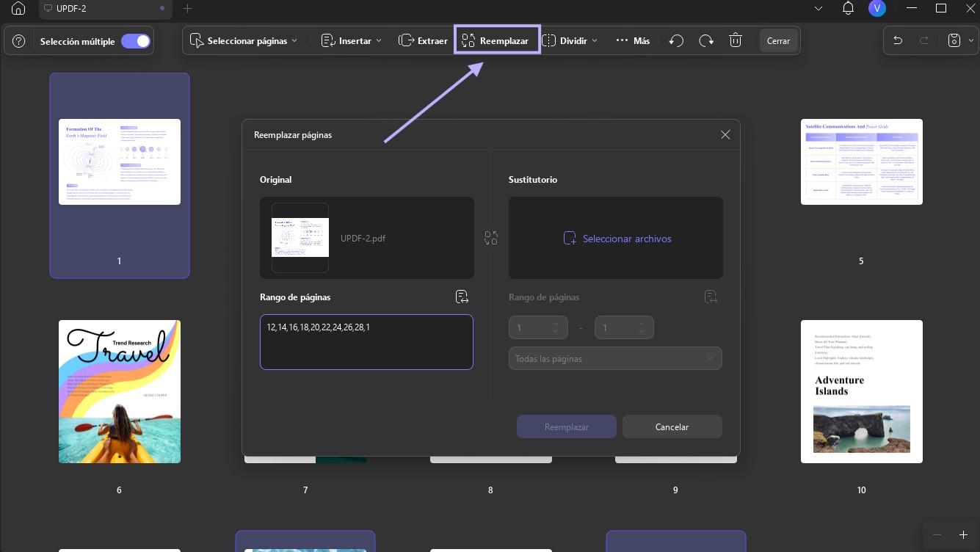This screenshot has height=552, width=980.
Task: Select the Travel page 6 thumbnail
Action: [120, 391]
